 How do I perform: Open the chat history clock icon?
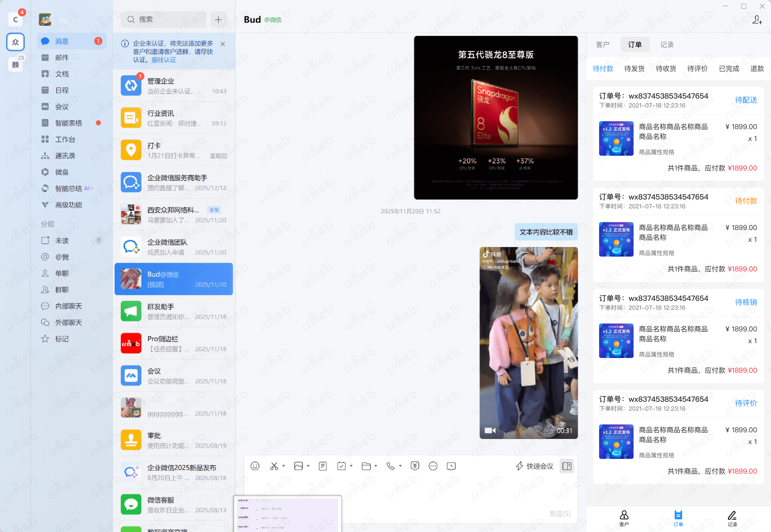(x=451, y=466)
